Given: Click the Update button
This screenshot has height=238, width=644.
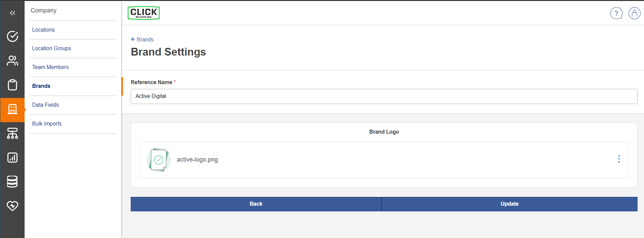Looking at the screenshot, I should 509,204.
